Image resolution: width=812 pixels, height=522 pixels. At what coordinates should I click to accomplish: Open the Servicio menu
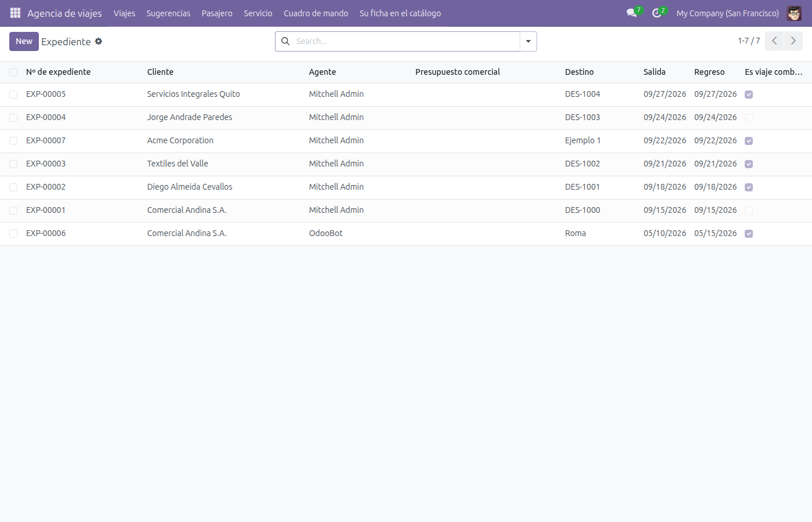pos(258,13)
